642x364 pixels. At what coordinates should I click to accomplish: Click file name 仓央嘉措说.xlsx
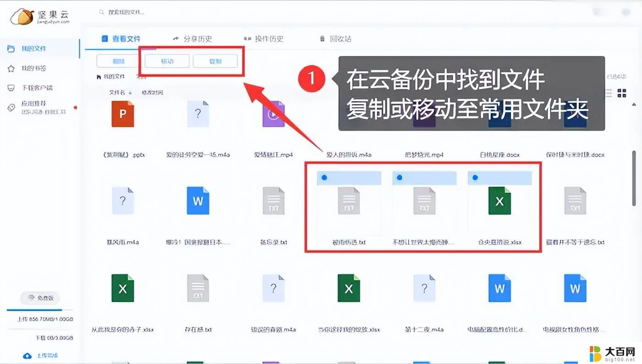[499, 242]
